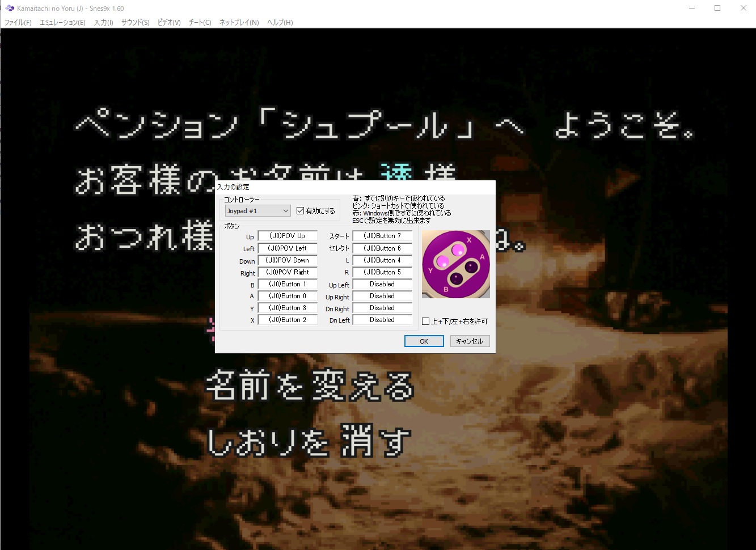Select the セレクト binding field
This screenshot has height=550, width=756.
[382, 248]
